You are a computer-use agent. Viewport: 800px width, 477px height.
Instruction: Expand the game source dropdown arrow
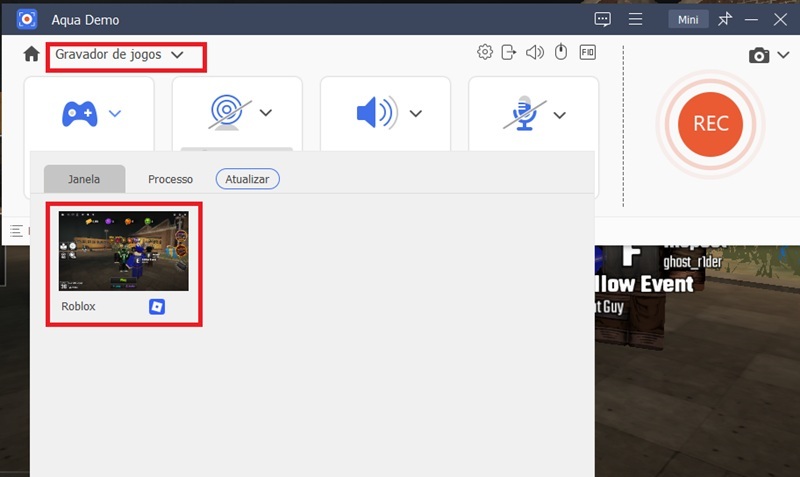point(115,113)
